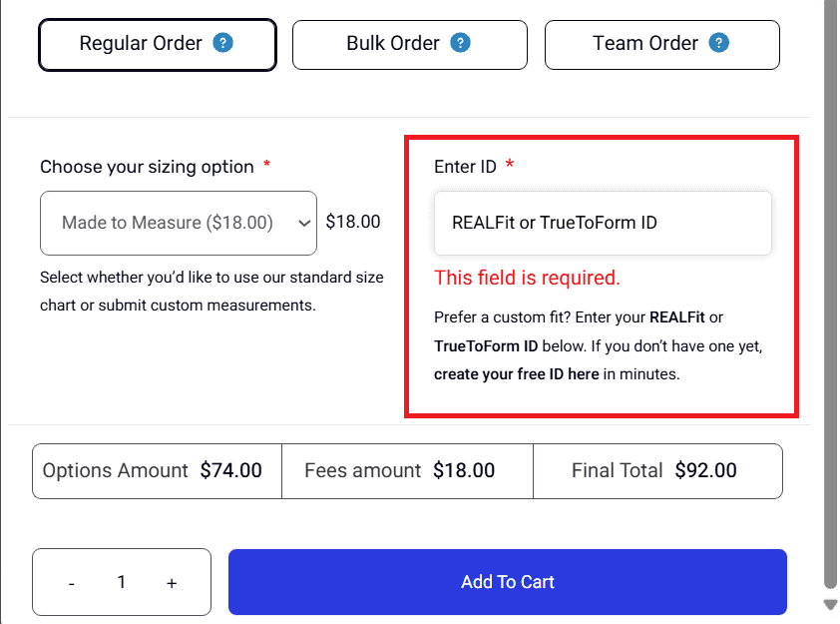The image size is (840, 624).
Task: Click the Options Amount $74.00 cell
Action: tap(157, 471)
